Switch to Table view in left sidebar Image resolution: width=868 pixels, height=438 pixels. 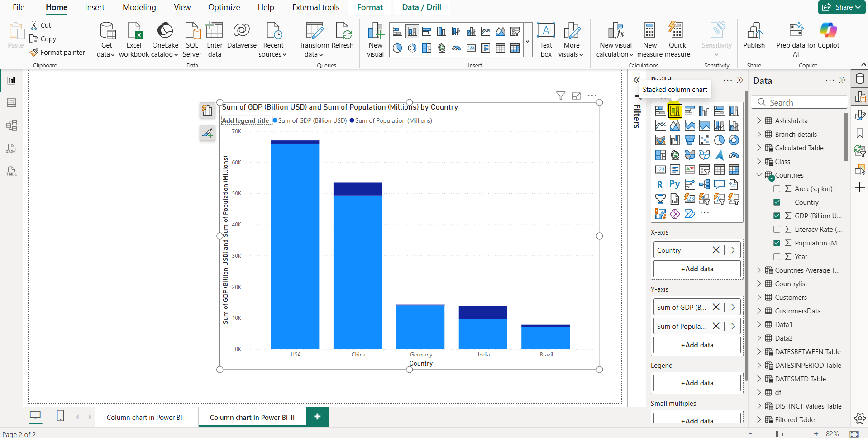(x=11, y=102)
